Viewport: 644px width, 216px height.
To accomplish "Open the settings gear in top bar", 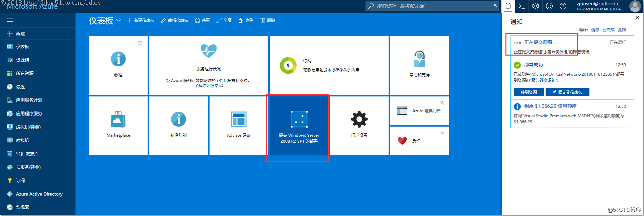I will 536,6.
